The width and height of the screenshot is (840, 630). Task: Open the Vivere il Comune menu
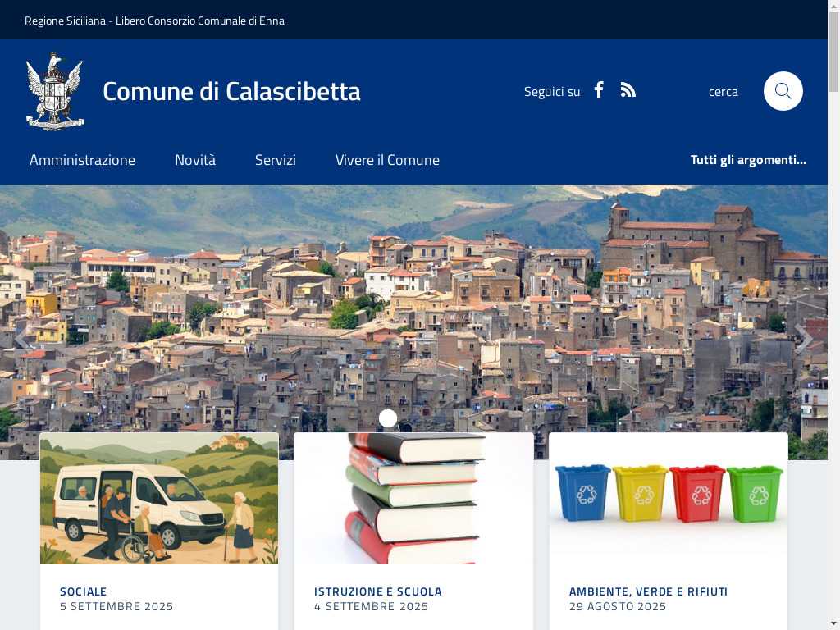pyautogui.click(x=387, y=160)
